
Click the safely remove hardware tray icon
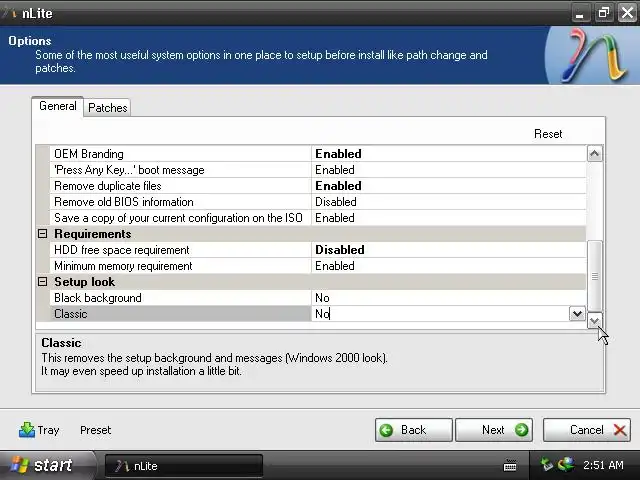pos(547,464)
